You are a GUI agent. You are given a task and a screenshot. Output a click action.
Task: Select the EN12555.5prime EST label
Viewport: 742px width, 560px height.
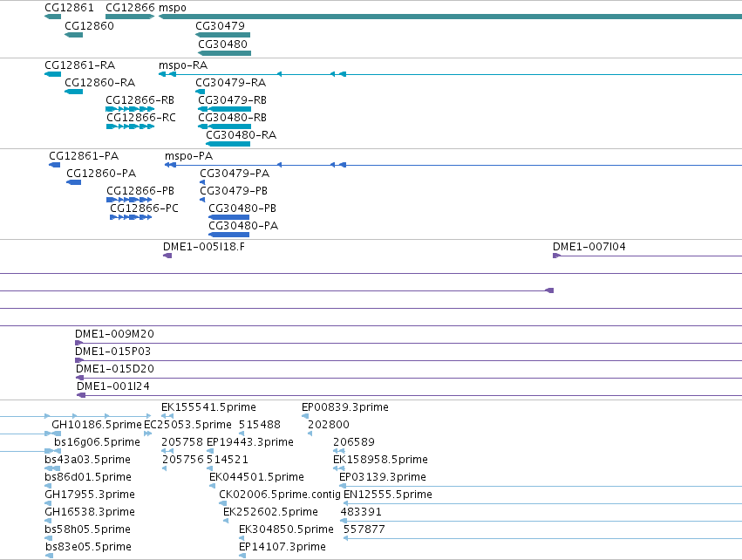click(388, 495)
